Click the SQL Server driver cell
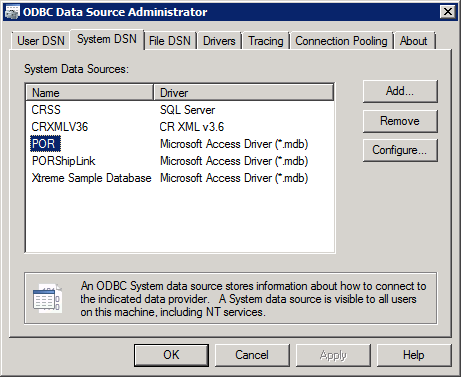 point(187,110)
